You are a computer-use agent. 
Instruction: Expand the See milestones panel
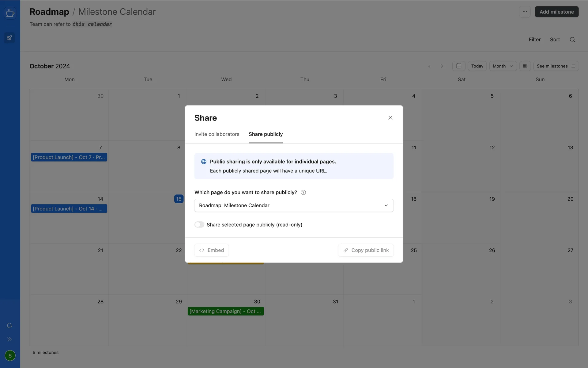(556, 66)
